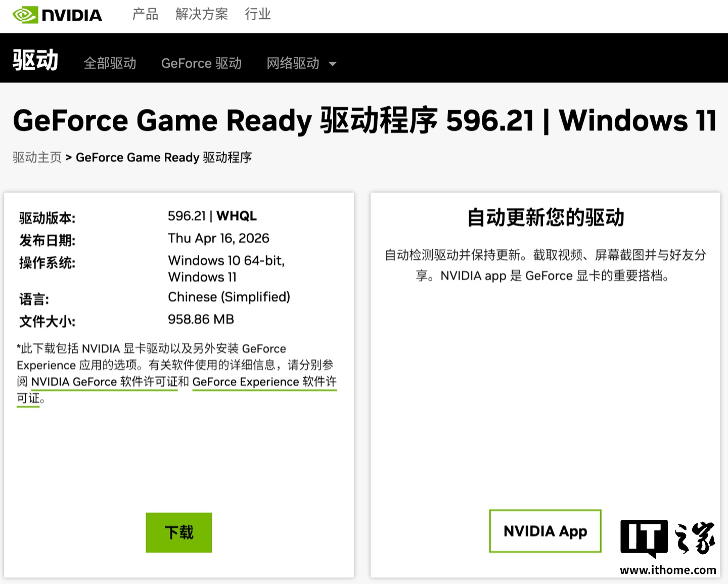The height and width of the screenshot is (584, 728).
Task: Click the NVIDIA logo in the header
Action: [x=57, y=15]
